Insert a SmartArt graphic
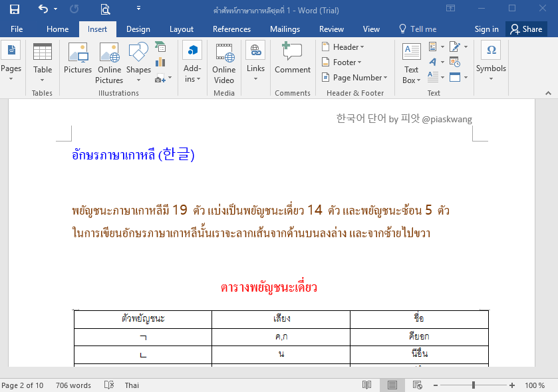 coord(160,47)
